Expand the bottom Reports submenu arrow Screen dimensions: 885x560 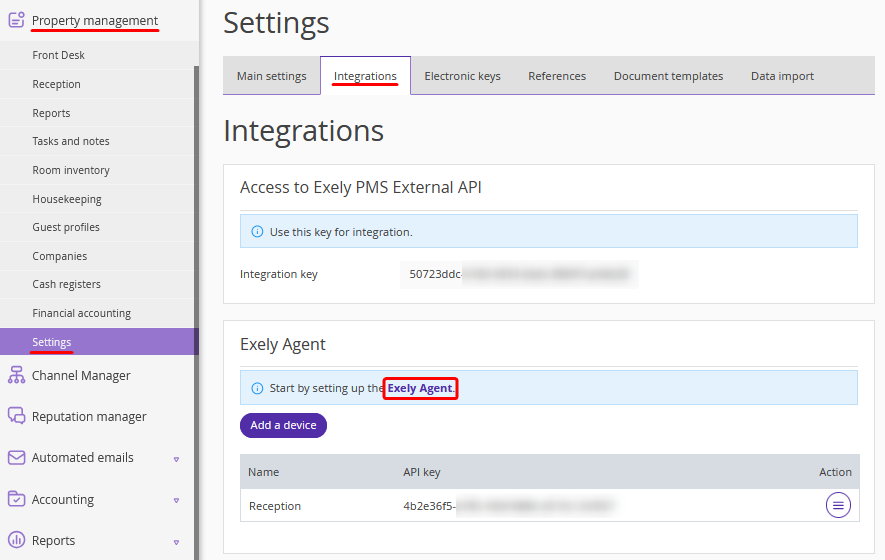coord(176,541)
